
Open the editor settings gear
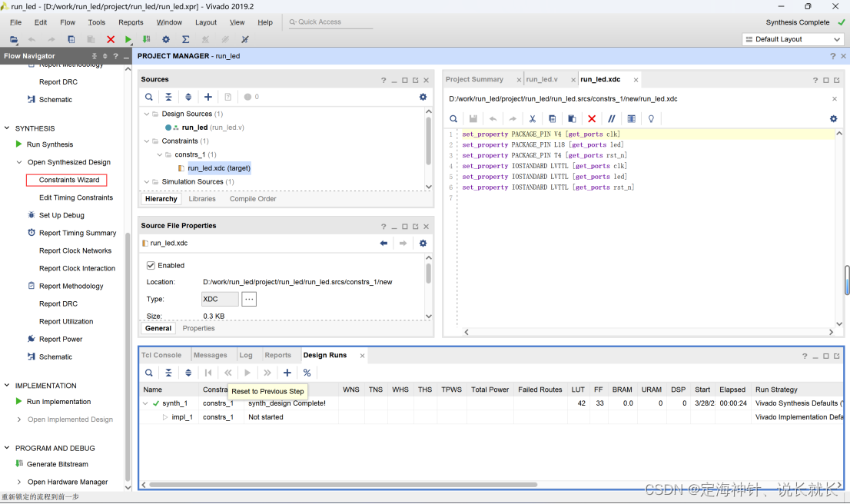tap(834, 118)
